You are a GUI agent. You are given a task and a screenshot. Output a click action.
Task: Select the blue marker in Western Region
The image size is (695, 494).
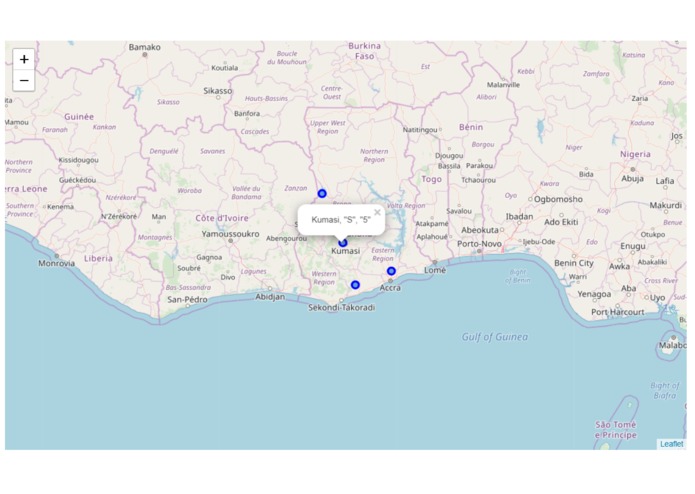point(355,285)
